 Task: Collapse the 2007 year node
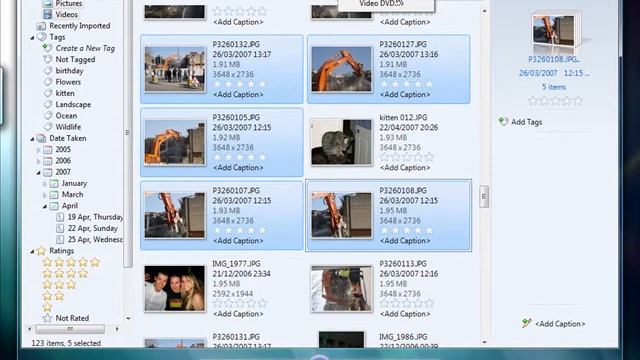39,173
